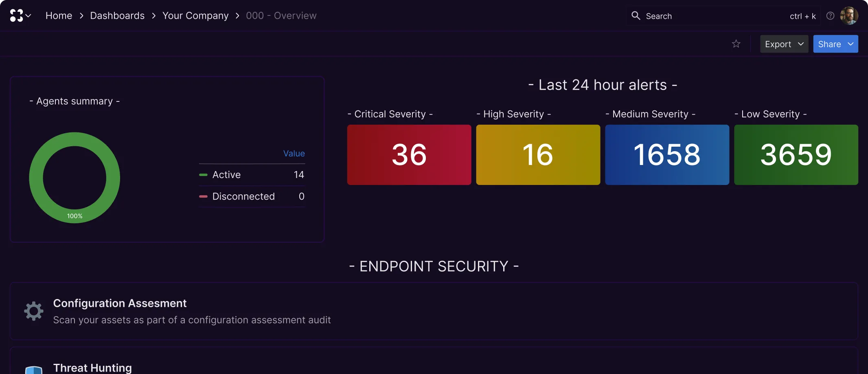Open Your Company breadcrumb folder
868x374 pixels.
(x=195, y=15)
